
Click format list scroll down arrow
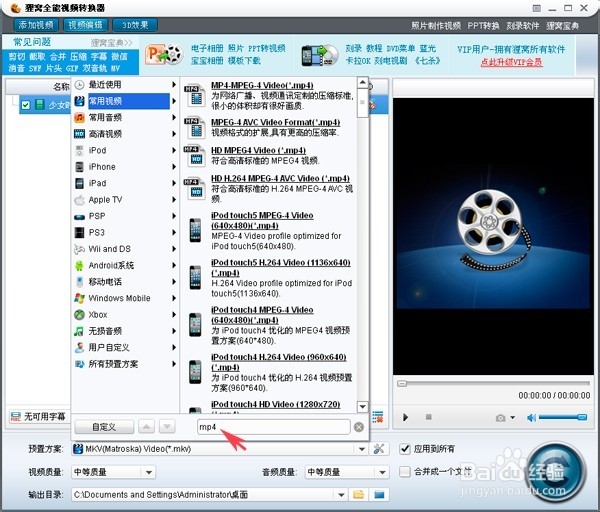pyautogui.click(x=363, y=406)
